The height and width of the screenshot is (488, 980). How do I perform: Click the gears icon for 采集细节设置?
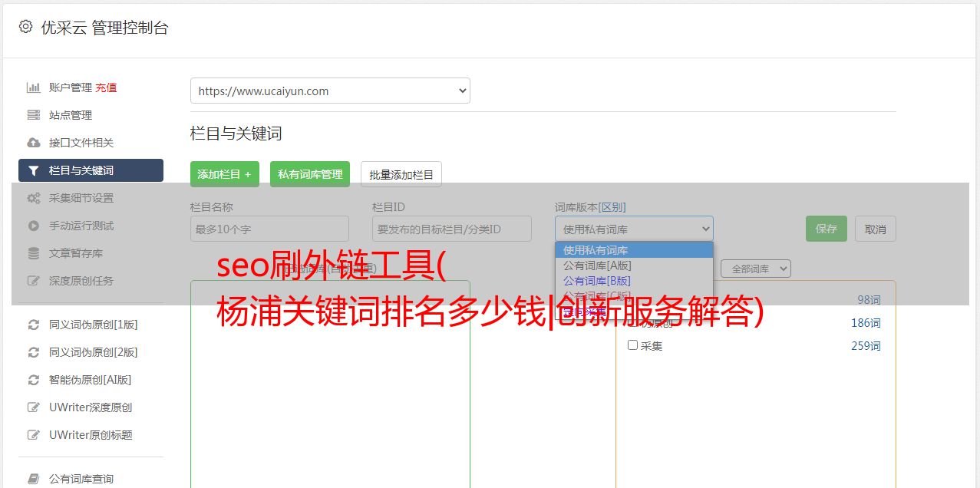point(34,198)
